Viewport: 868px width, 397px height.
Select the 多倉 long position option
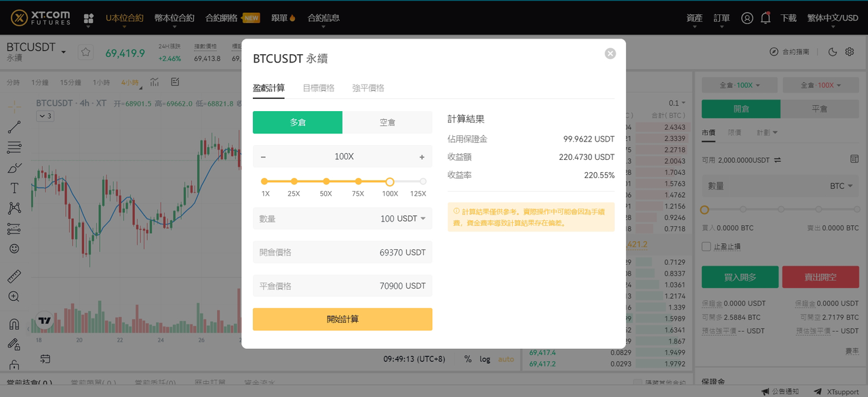coord(298,123)
